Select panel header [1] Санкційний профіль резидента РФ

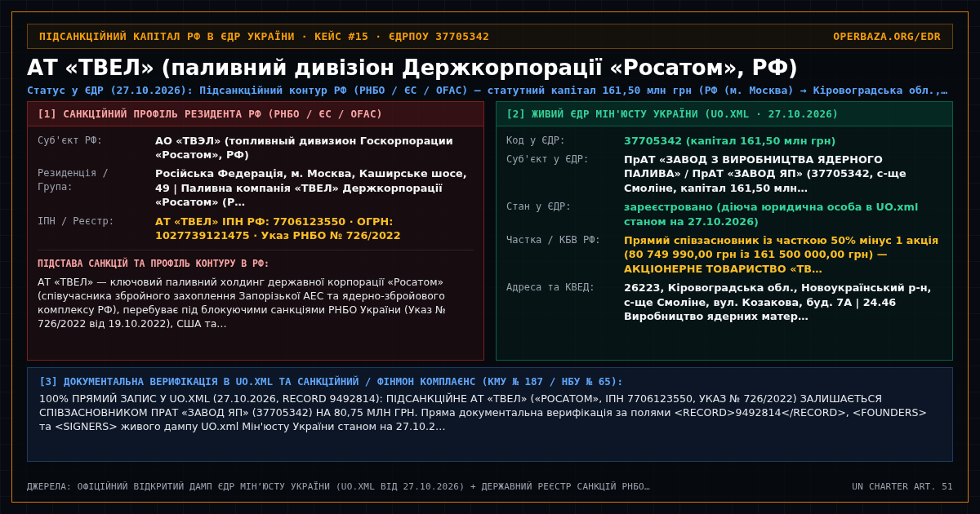point(256,114)
